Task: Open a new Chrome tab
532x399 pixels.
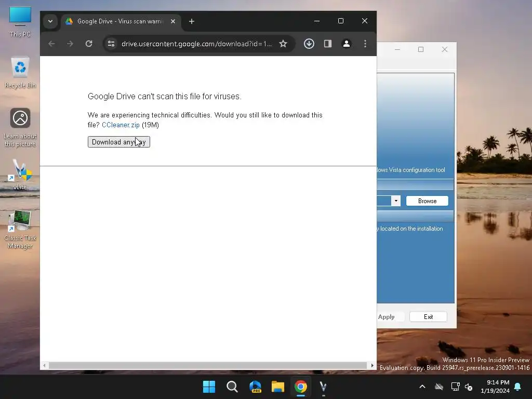Action: (192, 21)
